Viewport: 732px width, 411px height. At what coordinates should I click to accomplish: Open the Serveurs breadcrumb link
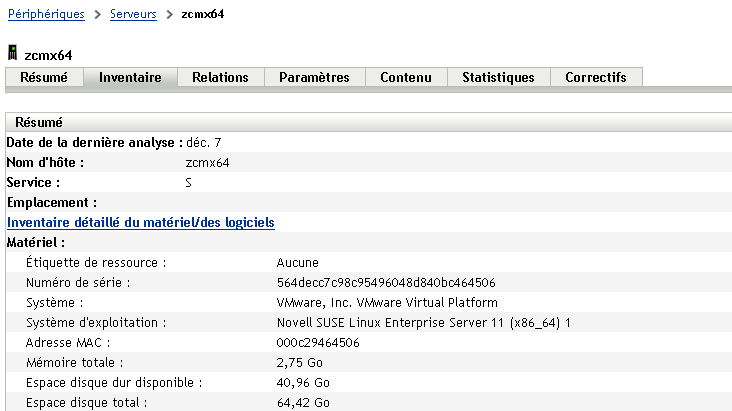tap(137, 14)
